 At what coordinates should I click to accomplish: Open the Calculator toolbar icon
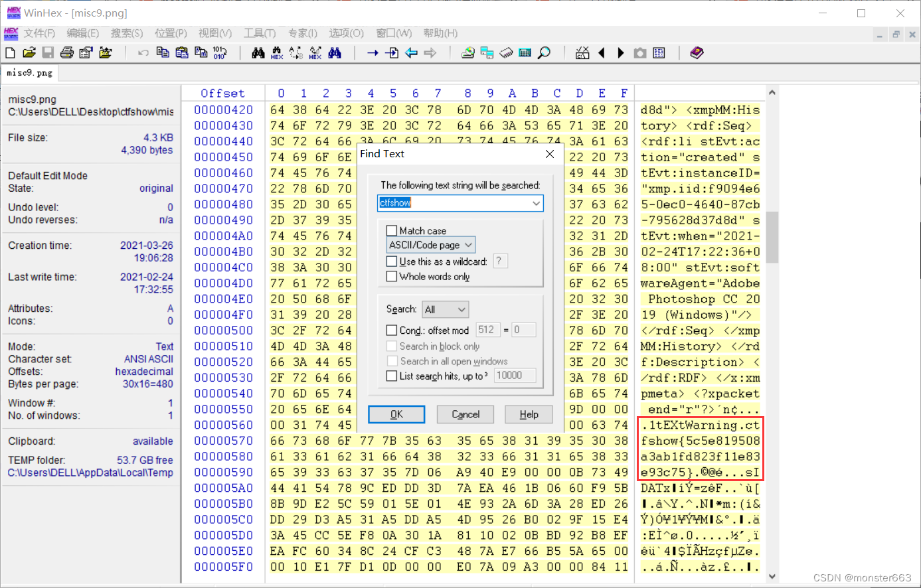click(525, 52)
